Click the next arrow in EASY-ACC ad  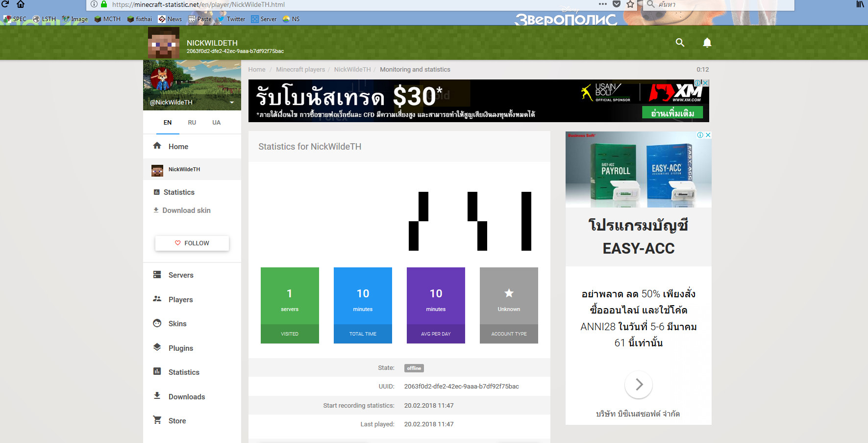coord(638,385)
